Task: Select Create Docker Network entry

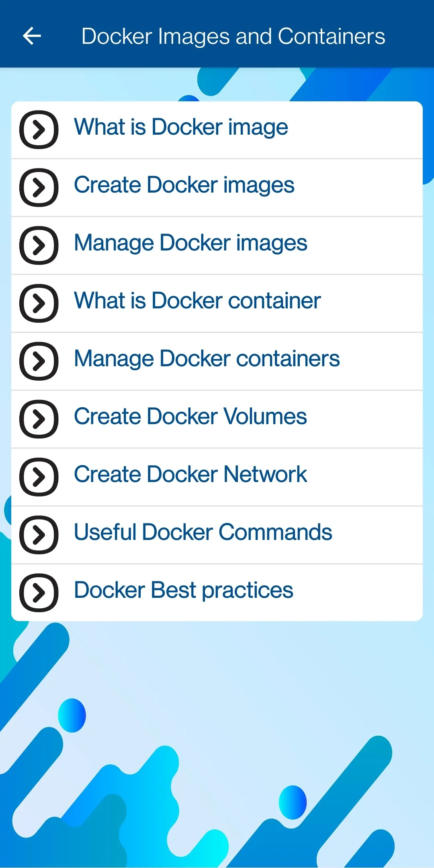Action: pyautogui.click(x=217, y=477)
